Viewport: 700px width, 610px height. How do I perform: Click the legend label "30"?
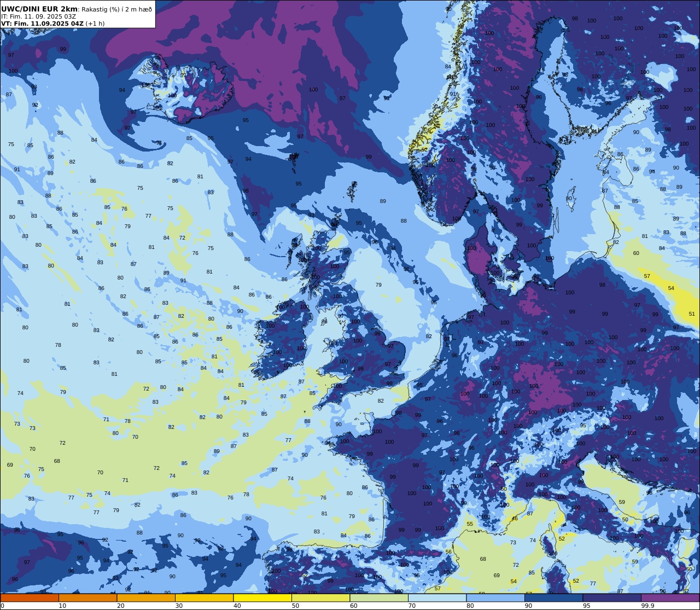point(179,606)
